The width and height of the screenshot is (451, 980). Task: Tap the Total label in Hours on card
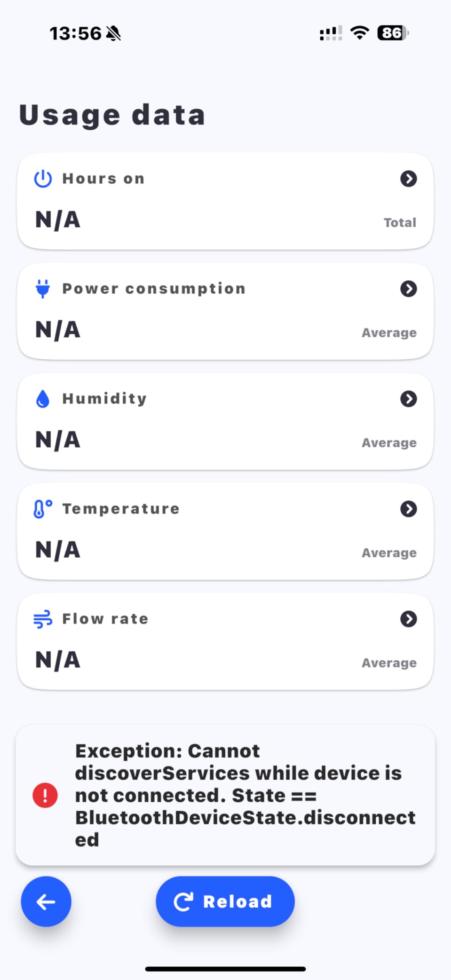400,222
